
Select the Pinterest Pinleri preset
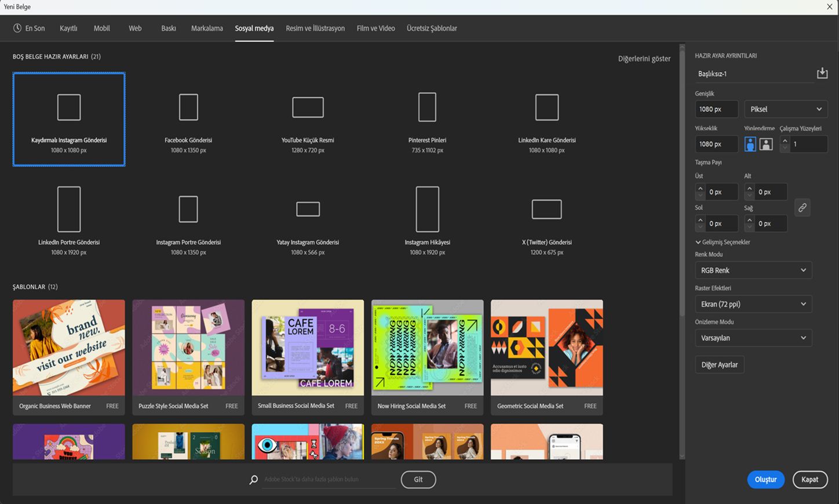(427, 119)
